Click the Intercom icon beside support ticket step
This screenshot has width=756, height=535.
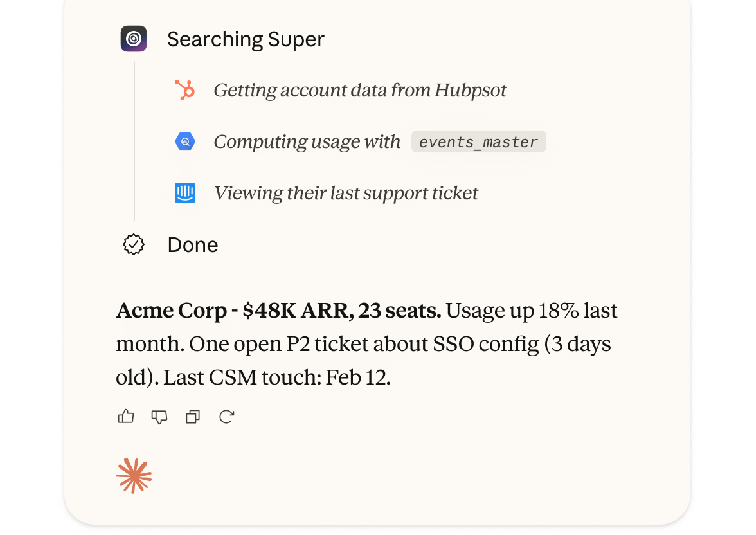click(185, 193)
